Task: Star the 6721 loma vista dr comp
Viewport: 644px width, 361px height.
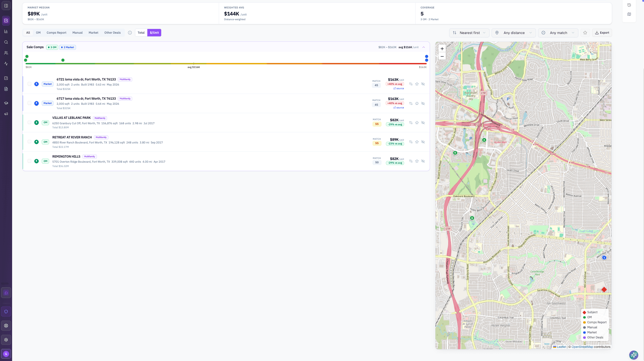Action: pos(417,84)
